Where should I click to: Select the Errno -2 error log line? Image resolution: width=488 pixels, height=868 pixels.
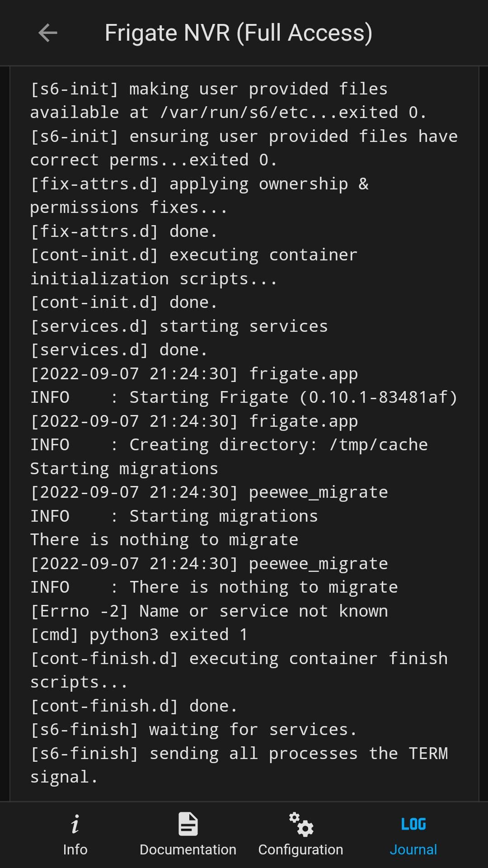pos(209,610)
